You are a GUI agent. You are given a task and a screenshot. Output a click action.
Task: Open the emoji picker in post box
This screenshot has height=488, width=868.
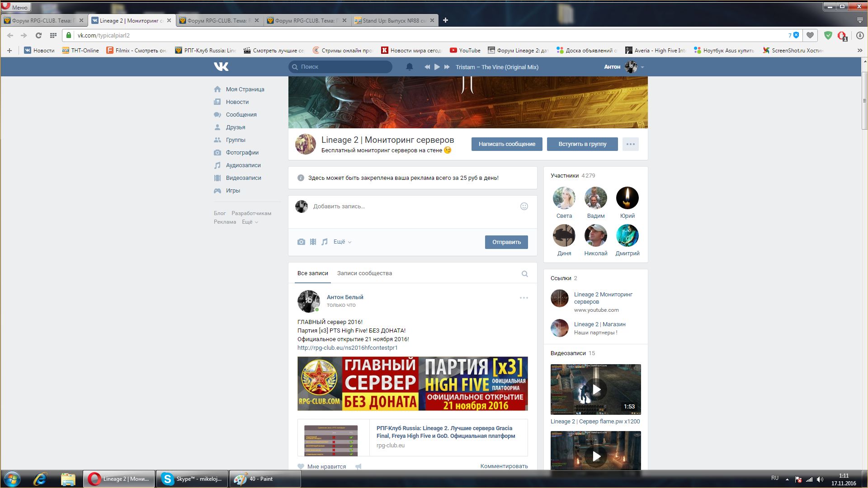[524, 206]
